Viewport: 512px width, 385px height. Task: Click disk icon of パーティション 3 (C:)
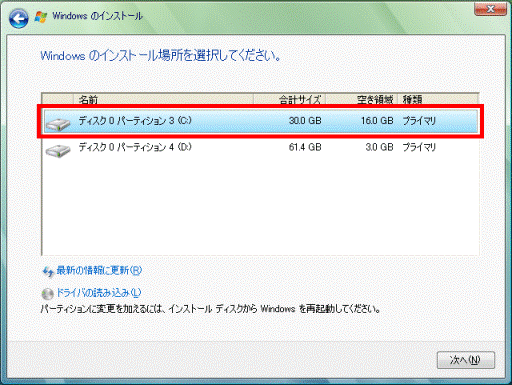58,124
